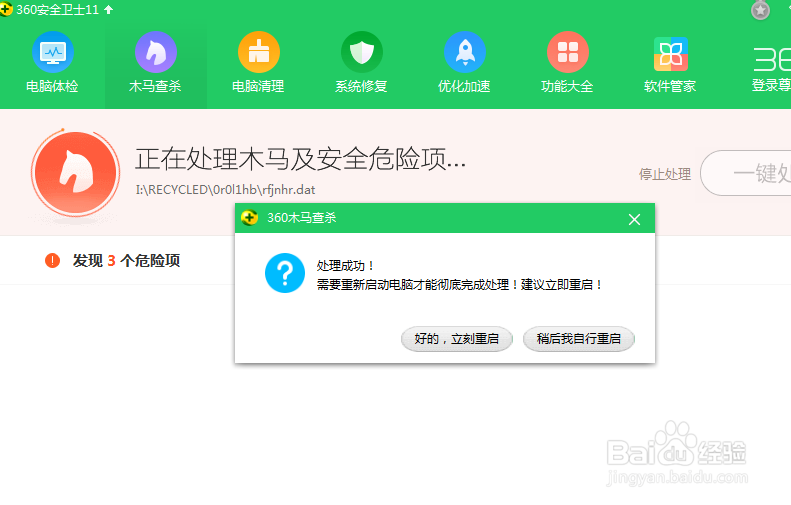This screenshot has width=791, height=505.
Task: Open 优化加速 rocket icon
Action: click(465, 52)
